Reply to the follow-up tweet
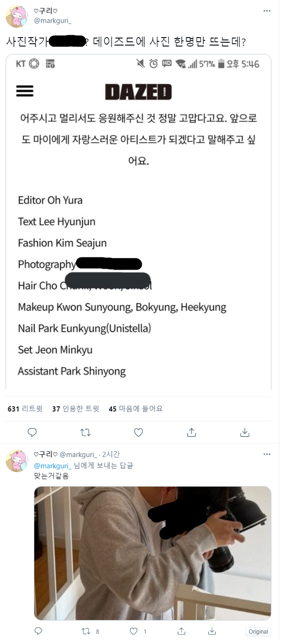Image resolution: width=285 pixels, height=644 pixels. point(39,631)
